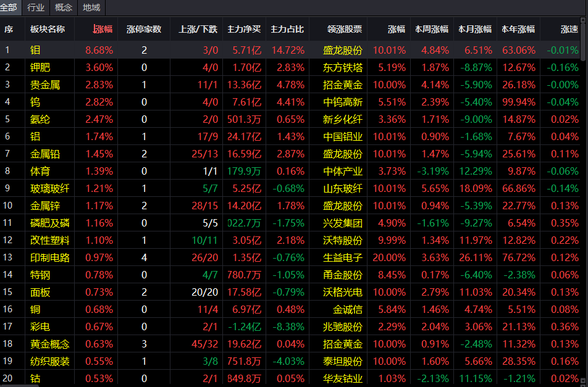
Task: Click 99.94% yearly gain for 钨
Action: [x=519, y=102]
